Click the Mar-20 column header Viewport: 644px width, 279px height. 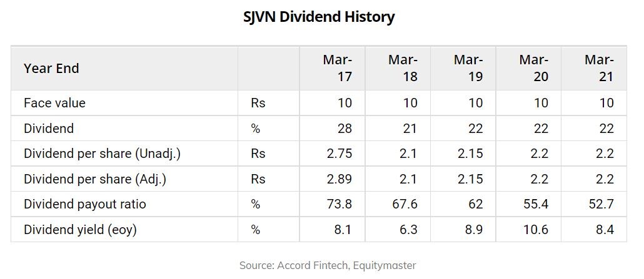(x=533, y=69)
